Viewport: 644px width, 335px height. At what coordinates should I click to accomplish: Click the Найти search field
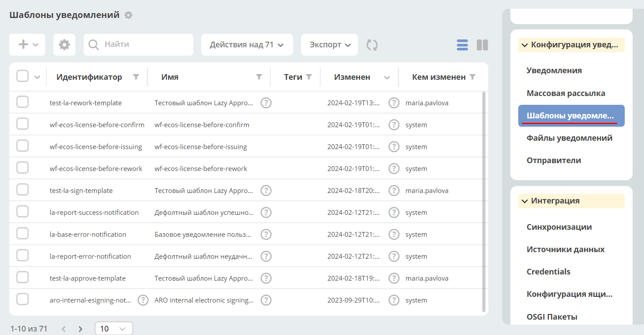point(138,45)
